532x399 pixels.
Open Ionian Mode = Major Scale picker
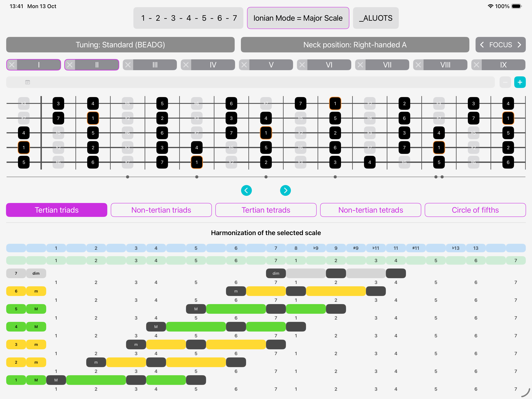298,18
